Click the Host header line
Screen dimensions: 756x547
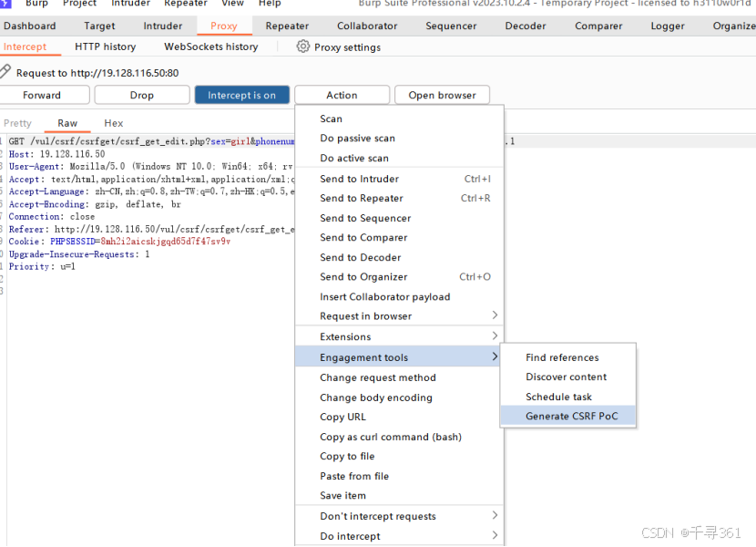click(x=56, y=154)
